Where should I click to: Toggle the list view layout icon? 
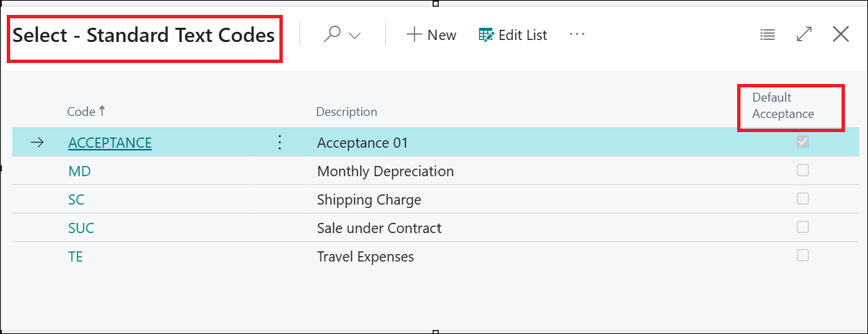(768, 35)
